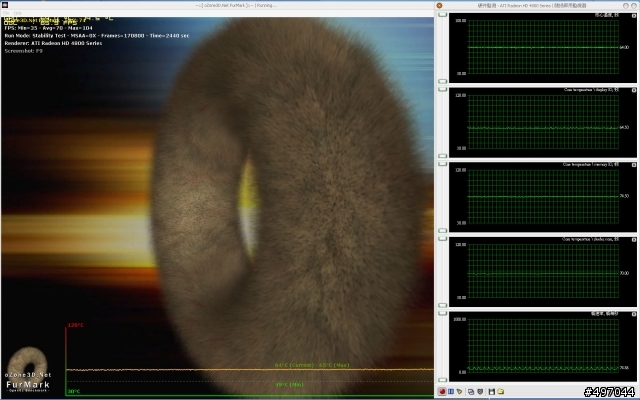Screen dimensions: 640x400
Task: Click the yellow tag icon in monitor toolbar
Action: click(x=460, y=391)
